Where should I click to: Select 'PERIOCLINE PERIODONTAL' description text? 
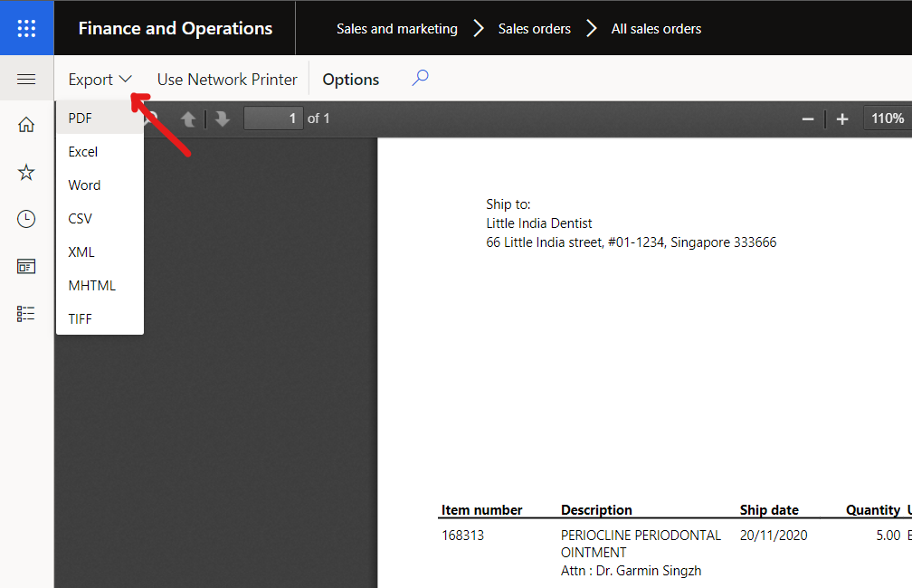[641, 535]
